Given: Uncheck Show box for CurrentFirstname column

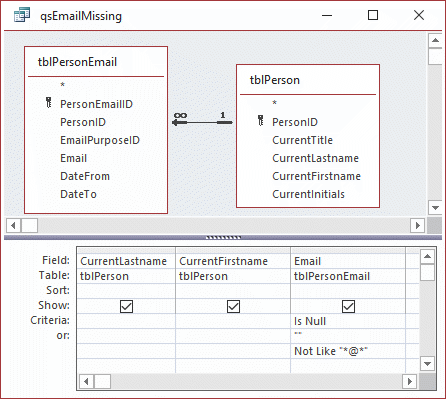Looking at the screenshot, I should click(x=233, y=306).
